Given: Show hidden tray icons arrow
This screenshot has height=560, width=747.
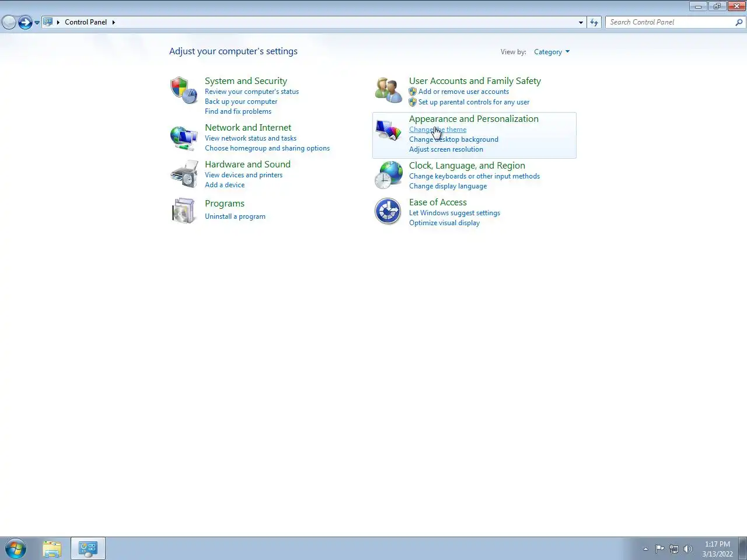Looking at the screenshot, I should [645, 549].
